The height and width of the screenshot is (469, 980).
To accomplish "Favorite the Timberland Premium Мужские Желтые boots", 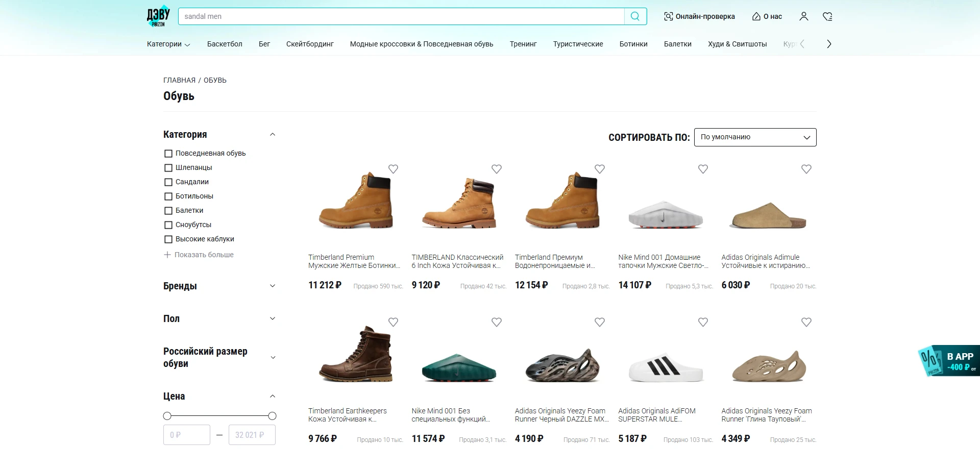I will pos(393,169).
